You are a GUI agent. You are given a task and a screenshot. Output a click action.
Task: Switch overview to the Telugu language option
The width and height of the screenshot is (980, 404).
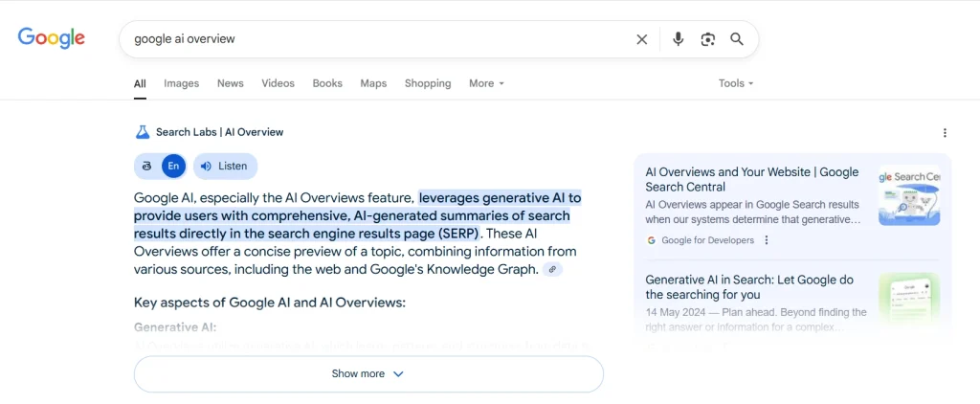147,166
